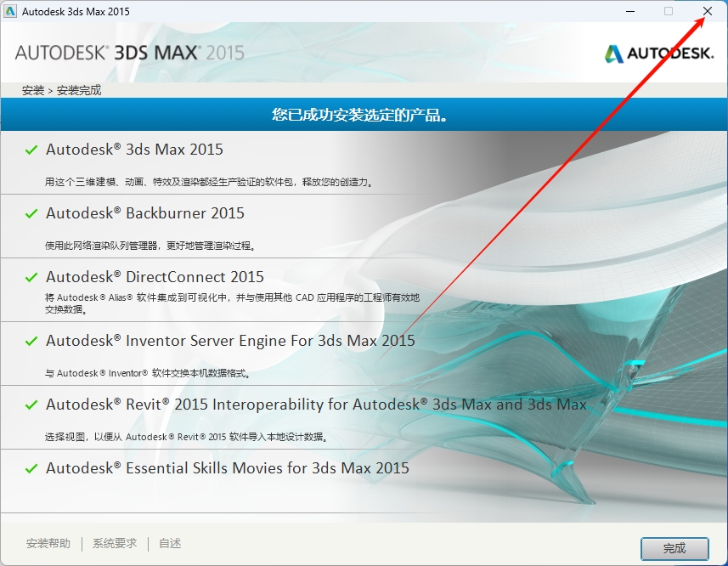This screenshot has height=566, width=728.
Task: Click the checkmark for Inventor Server Engine entry
Action: point(31,341)
